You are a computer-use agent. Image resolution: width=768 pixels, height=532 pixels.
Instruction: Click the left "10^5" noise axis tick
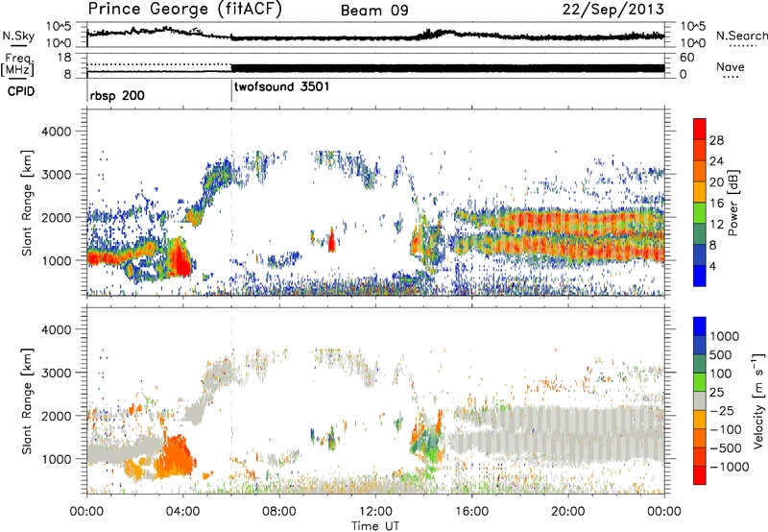(59, 26)
